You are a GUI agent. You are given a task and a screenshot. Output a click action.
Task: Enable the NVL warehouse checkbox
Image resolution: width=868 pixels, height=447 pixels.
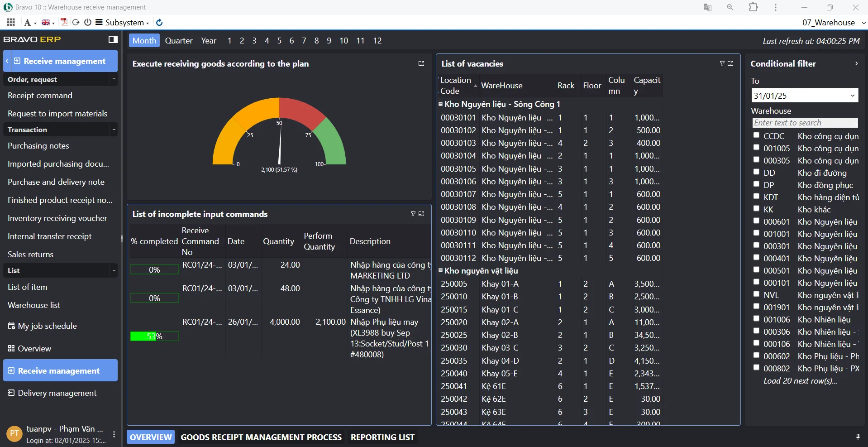pos(756,294)
